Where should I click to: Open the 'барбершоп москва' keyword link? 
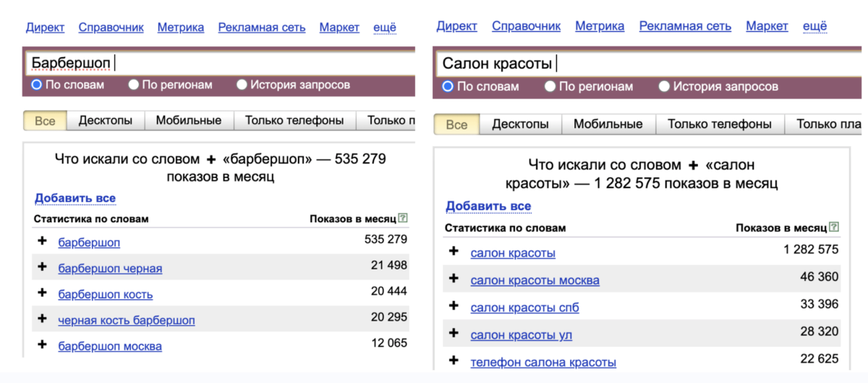coord(110,346)
